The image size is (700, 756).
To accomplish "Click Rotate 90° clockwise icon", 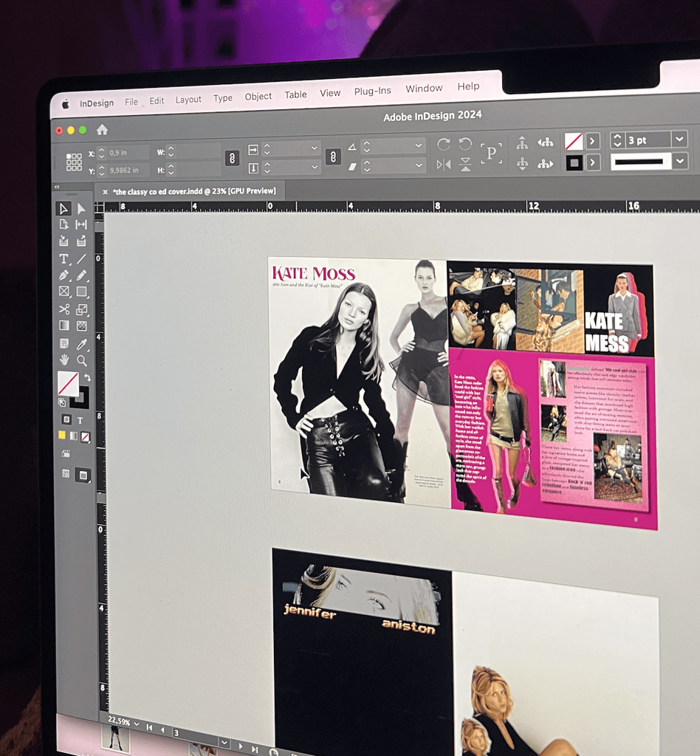I will (444, 144).
